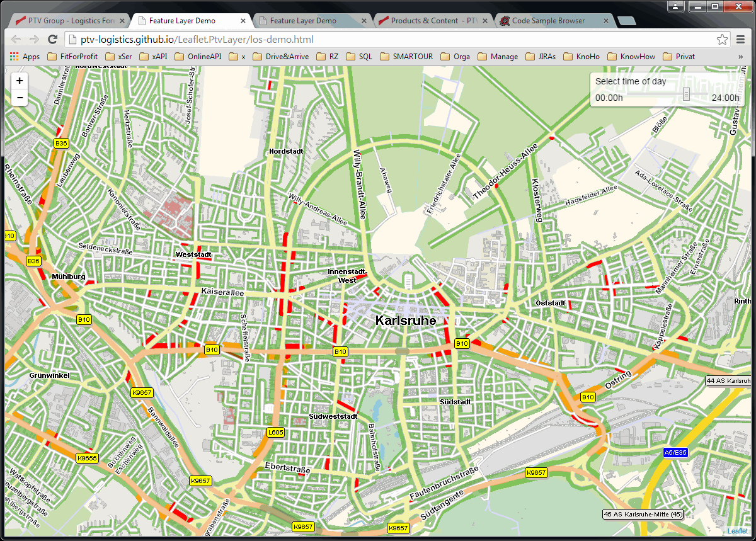Close the active Feature Layer Demo tab
The height and width of the screenshot is (541, 756).
point(243,21)
